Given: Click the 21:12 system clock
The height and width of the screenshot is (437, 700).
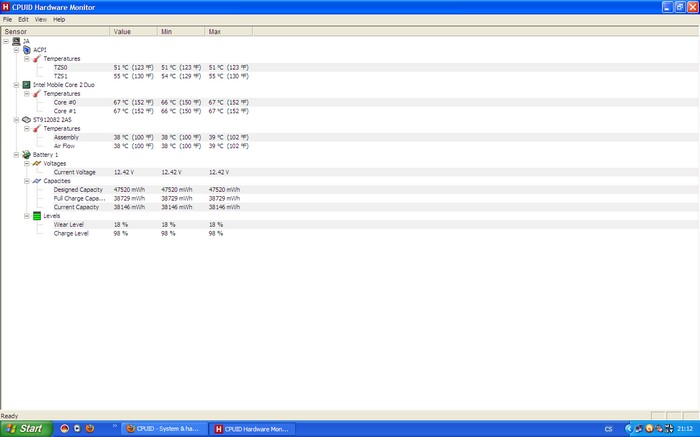Looking at the screenshot, I should 684,429.
